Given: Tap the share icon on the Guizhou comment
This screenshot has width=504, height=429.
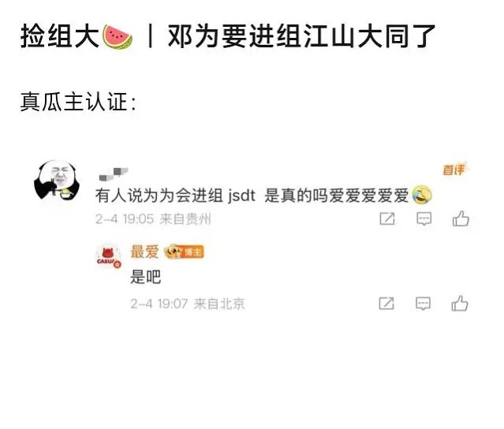Looking at the screenshot, I should [387, 219].
